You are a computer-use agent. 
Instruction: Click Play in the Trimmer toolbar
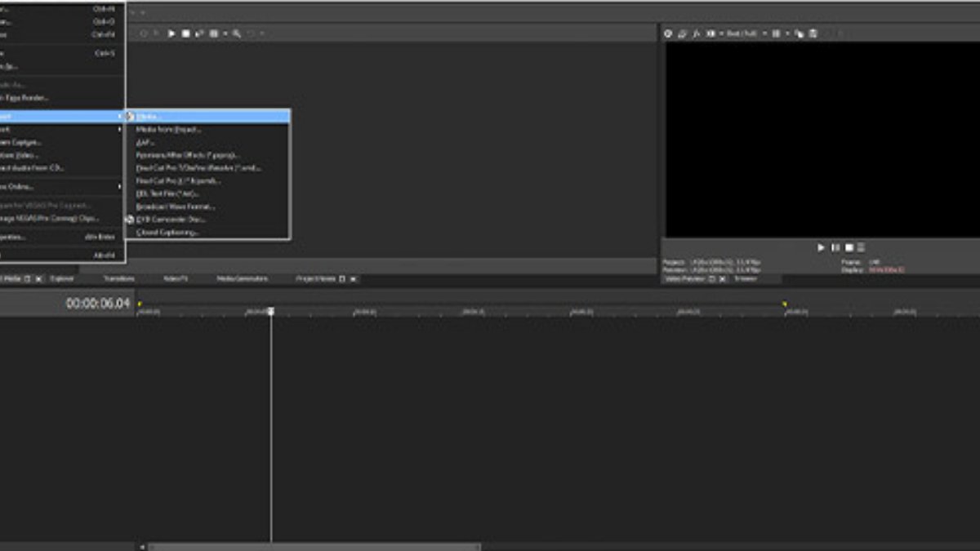coord(171,33)
